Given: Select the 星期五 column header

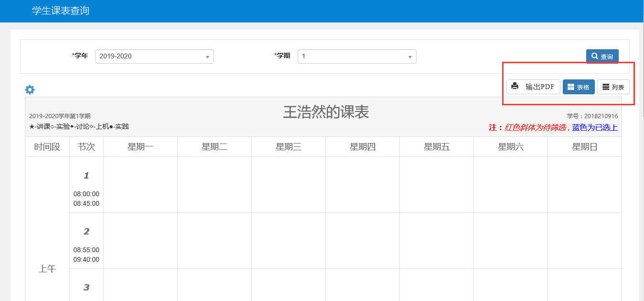Looking at the screenshot, I should coord(437,147).
